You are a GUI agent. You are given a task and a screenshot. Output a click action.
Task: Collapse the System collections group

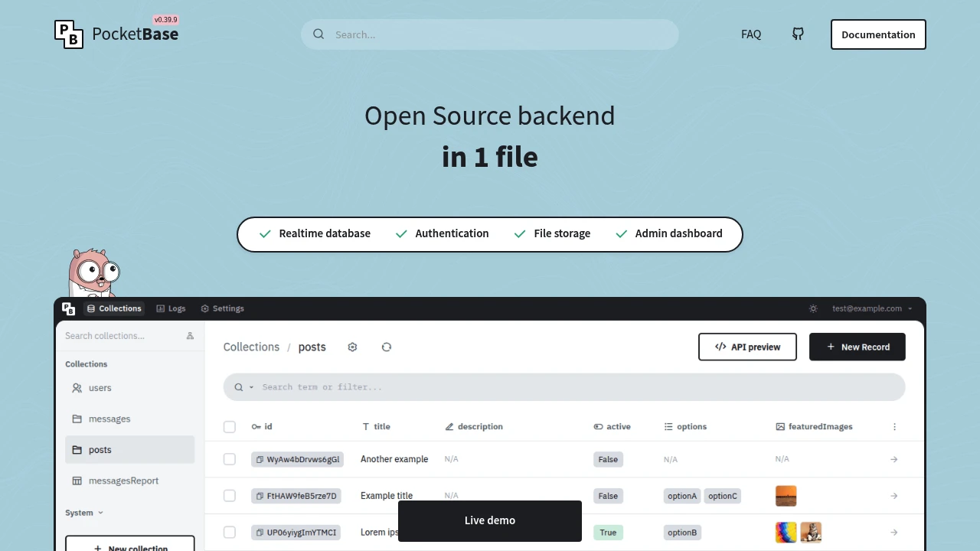(84, 513)
